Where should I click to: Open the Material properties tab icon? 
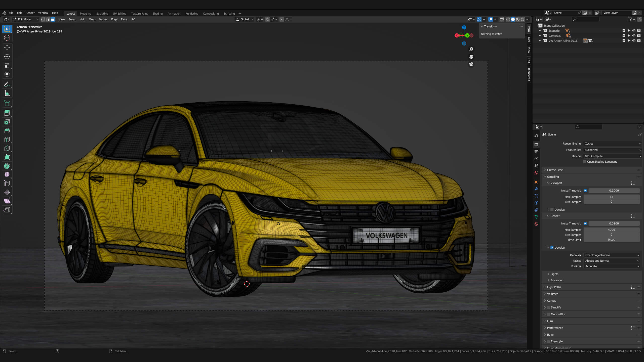[x=536, y=224]
